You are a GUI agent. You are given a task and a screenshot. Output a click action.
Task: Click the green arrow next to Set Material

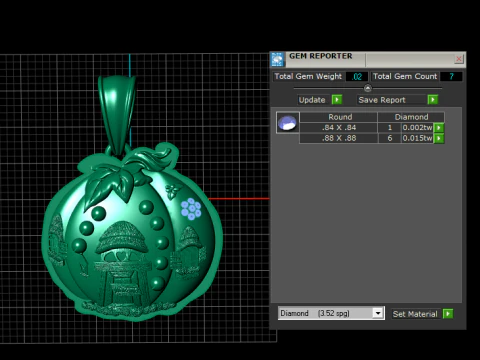point(448,314)
